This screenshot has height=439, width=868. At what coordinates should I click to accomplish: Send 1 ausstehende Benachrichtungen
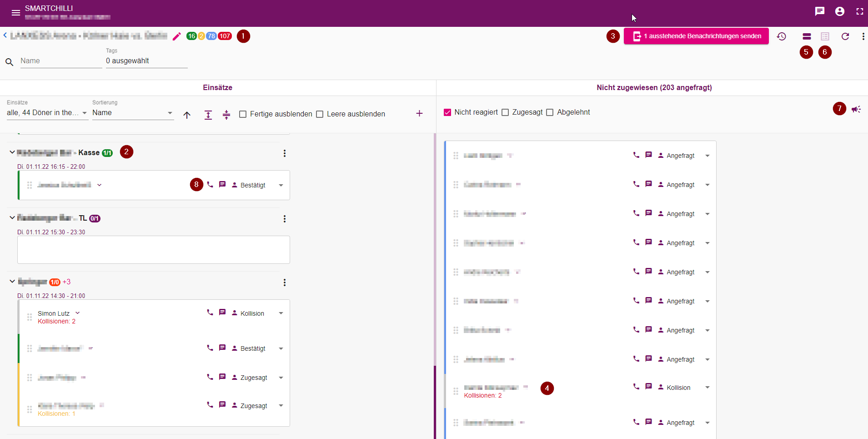(x=696, y=36)
